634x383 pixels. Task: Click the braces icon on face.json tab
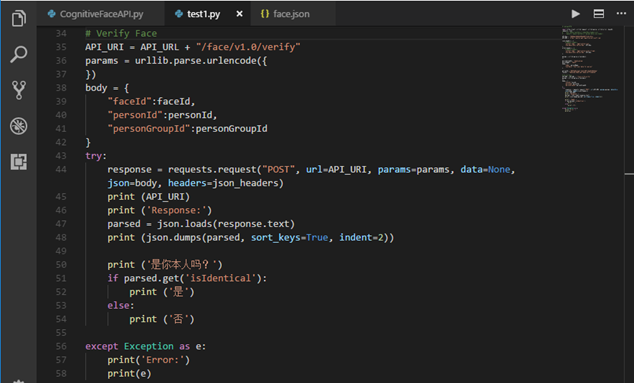tap(265, 14)
